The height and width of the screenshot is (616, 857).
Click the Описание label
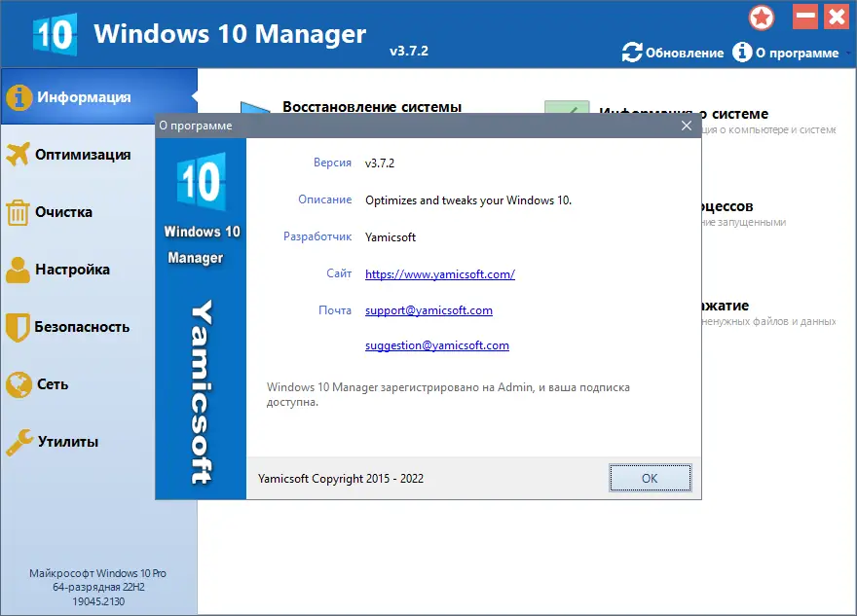coord(324,199)
